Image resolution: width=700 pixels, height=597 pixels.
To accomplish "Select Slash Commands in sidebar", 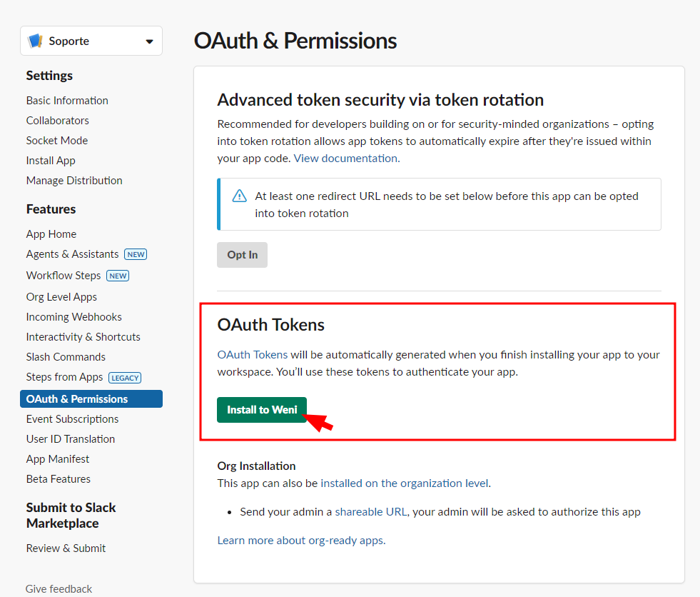I will click(x=66, y=357).
